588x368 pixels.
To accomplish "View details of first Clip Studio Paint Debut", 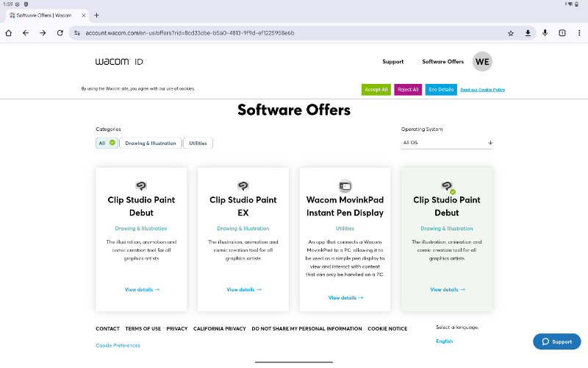I will (142, 289).
